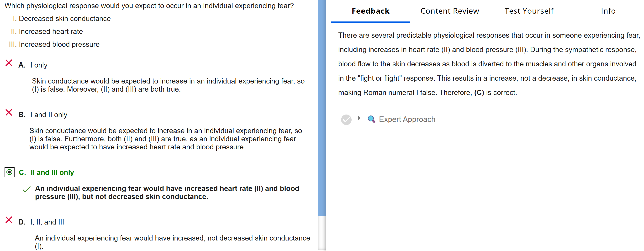Choose answer C 'II and III only'
644x251 pixels.
(x=52, y=173)
